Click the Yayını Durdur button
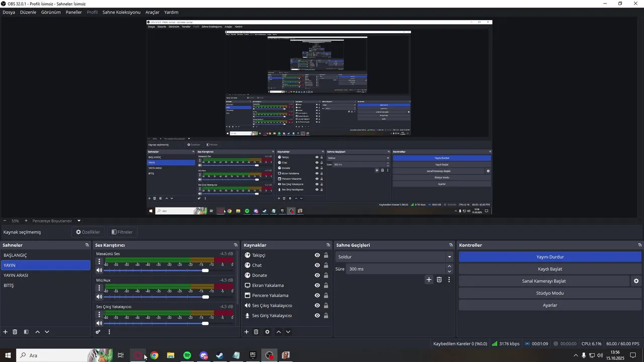Viewport: 644px width, 362px height. 550,257
